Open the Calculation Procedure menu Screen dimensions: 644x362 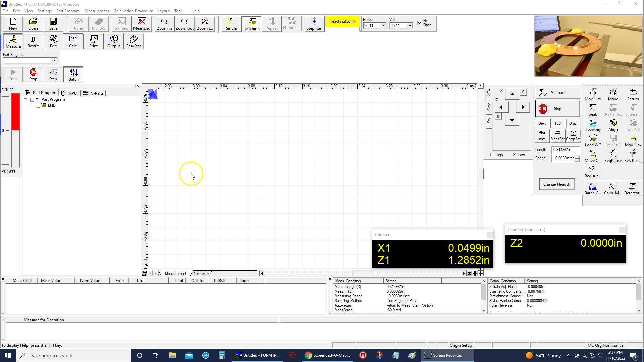pyautogui.click(x=133, y=11)
